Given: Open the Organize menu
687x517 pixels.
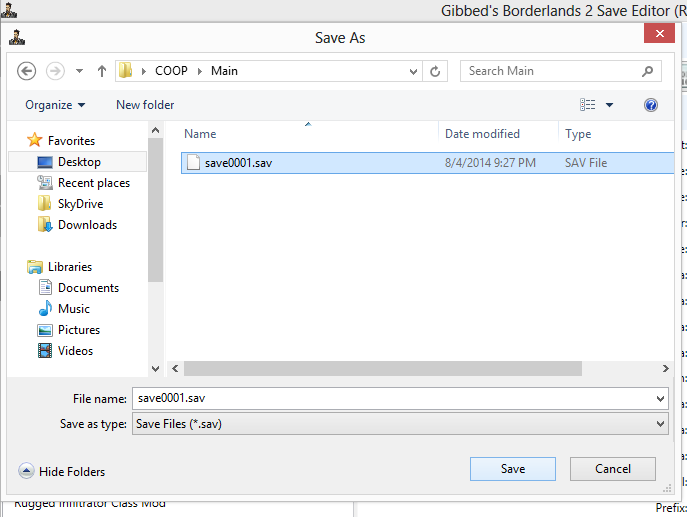Looking at the screenshot, I should click(55, 105).
